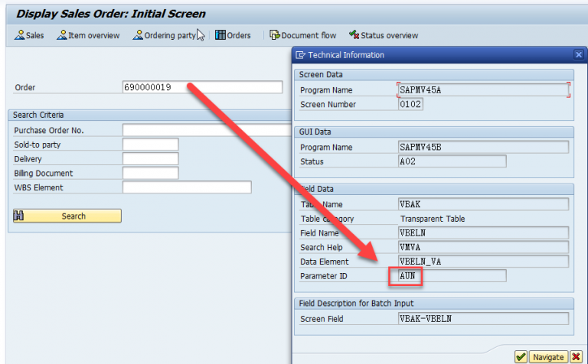This screenshot has height=364, width=588.
Task: Confirm with the green checkmark icon
Action: (x=521, y=357)
